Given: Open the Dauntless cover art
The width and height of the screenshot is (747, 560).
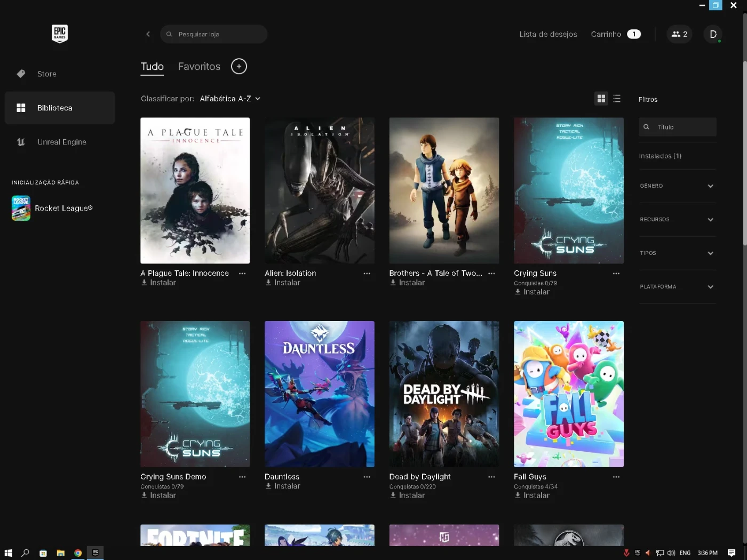Looking at the screenshot, I should (320, 394).
